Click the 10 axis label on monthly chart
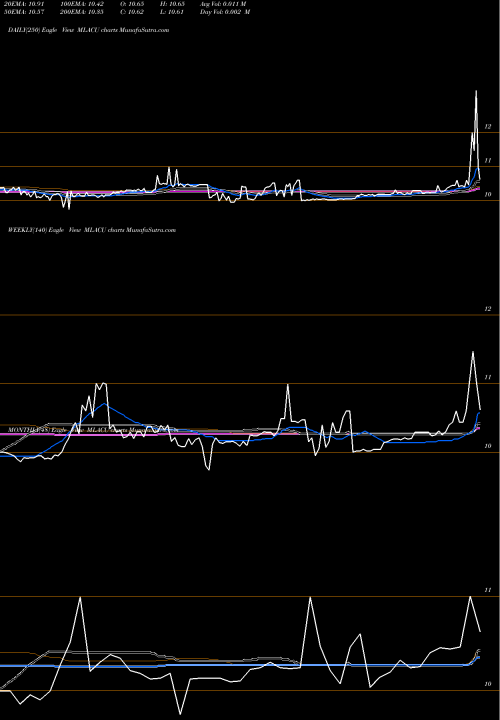 [488, 684]
